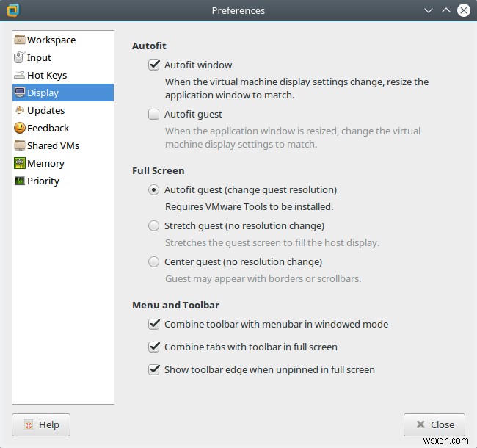The height and width of the screenshot is (448, 477).
Task: Select Priority in the sidebar list
Action: pyautogui.click(x=63, y=181)
